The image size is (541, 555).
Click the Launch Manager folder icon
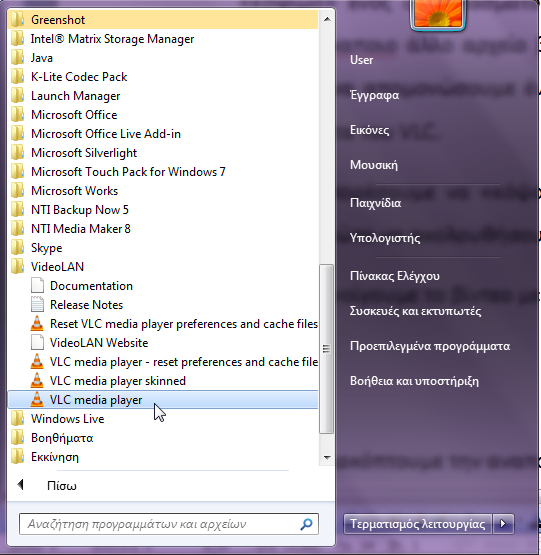[x=17, y=96]
